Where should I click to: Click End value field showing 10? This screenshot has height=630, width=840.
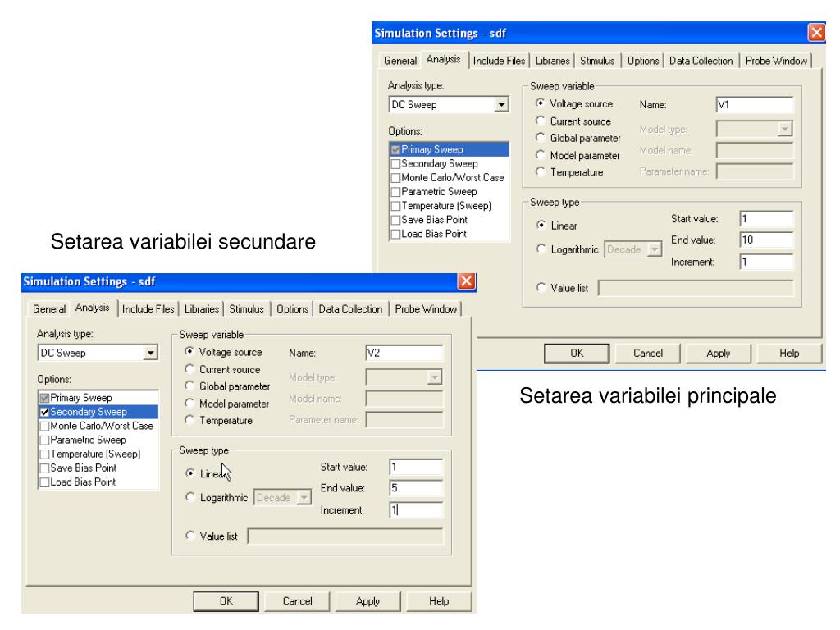[766, 240]
